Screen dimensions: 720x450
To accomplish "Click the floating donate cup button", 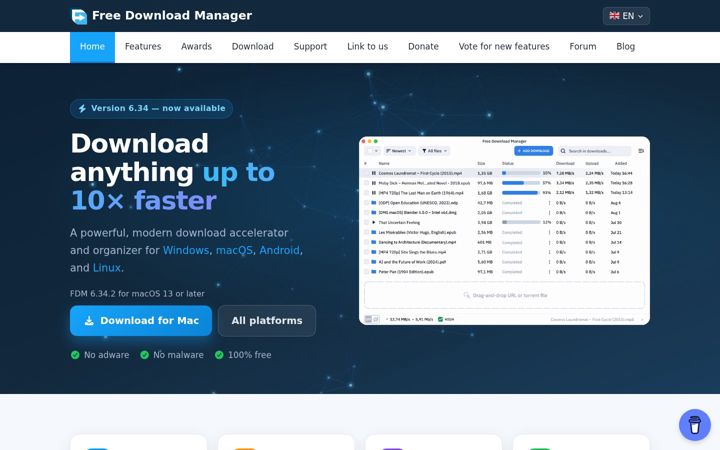I will click(x=695, y=425).
